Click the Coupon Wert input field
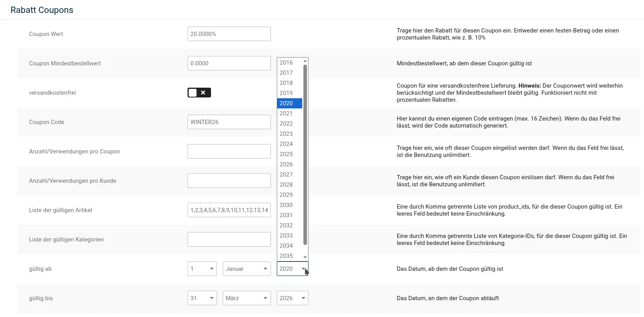 point(229,34)
